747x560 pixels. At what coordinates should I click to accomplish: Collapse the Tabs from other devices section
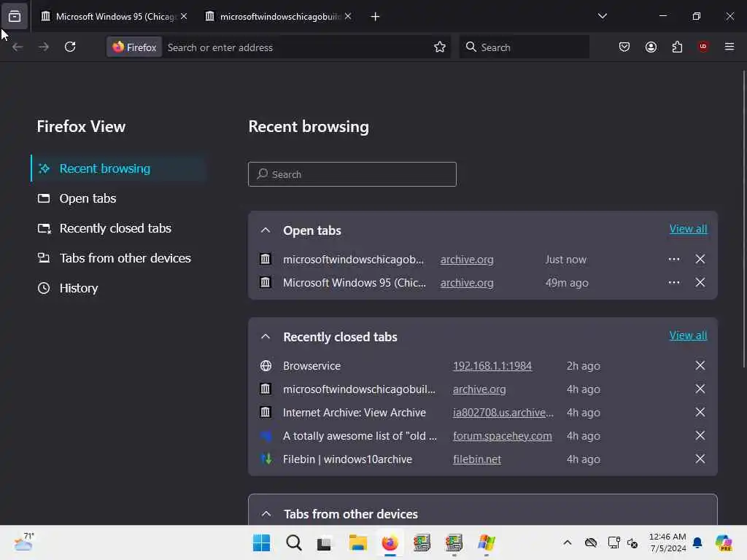tap(266, 514)
